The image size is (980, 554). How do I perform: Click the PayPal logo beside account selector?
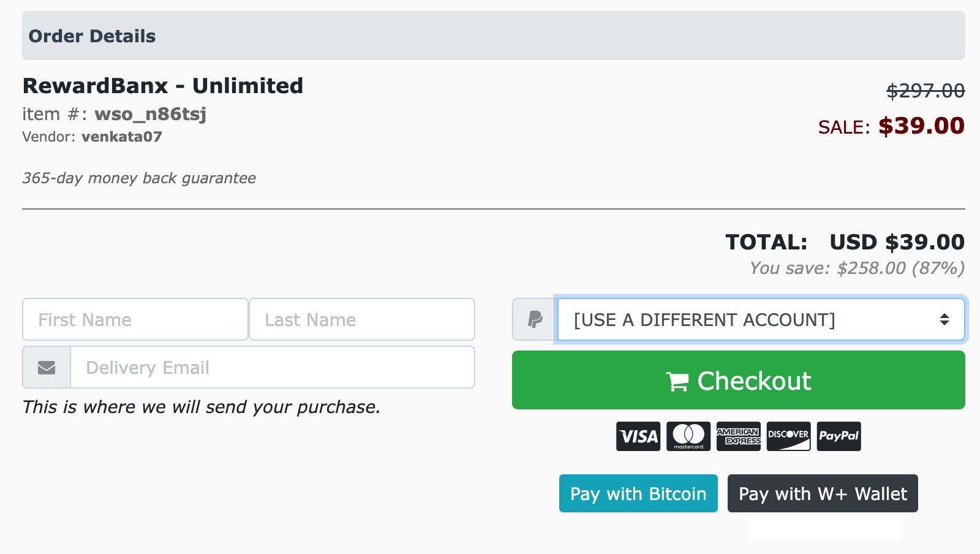(x=535, y=319)
